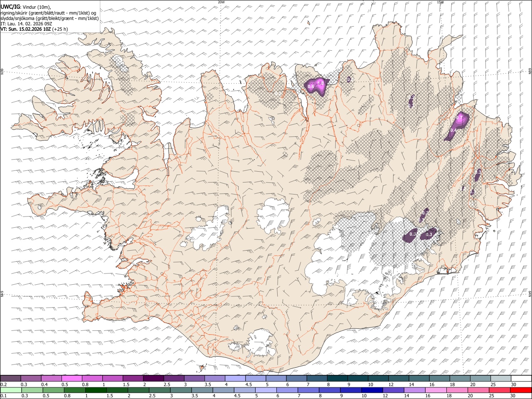Pick the 20 rose pink rain legend swatch
This screenshot has width=532, height=399.
(x=478, y=390)
